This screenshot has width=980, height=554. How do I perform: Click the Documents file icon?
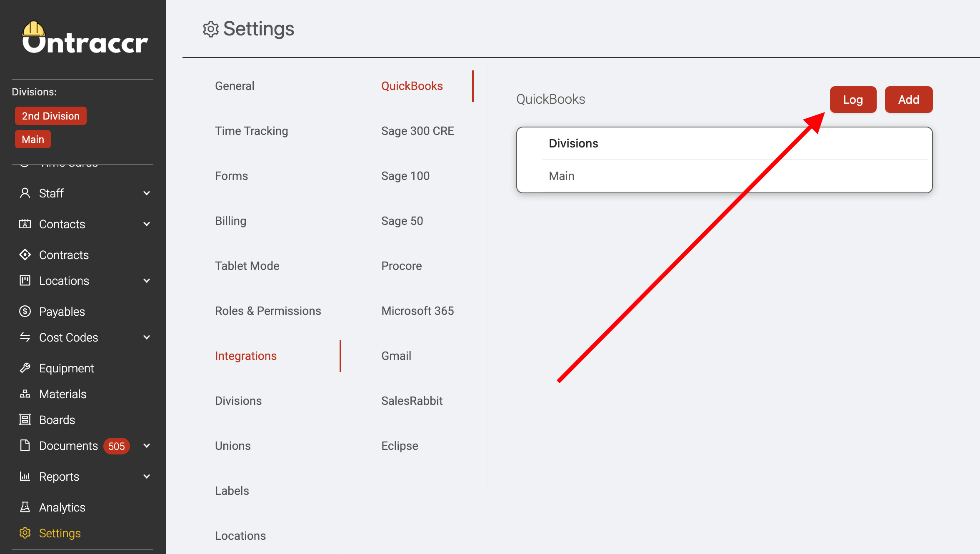pyautogui.click(x=25, y=445)
